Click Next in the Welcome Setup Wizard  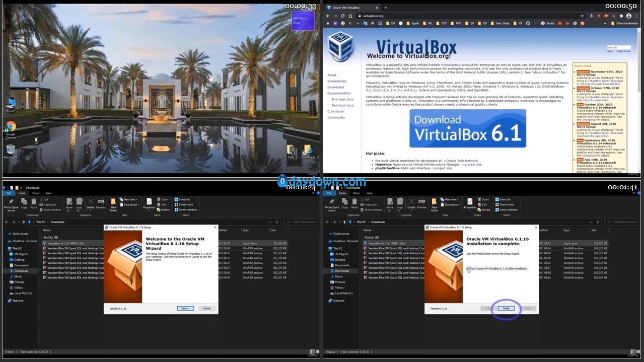click(x=185, y=308)
